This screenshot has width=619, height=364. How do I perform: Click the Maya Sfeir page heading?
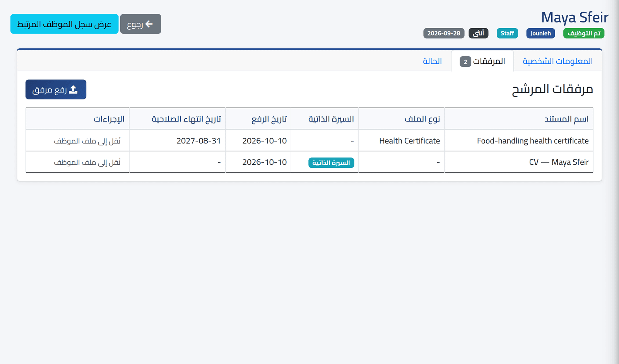tap(575, 17)
